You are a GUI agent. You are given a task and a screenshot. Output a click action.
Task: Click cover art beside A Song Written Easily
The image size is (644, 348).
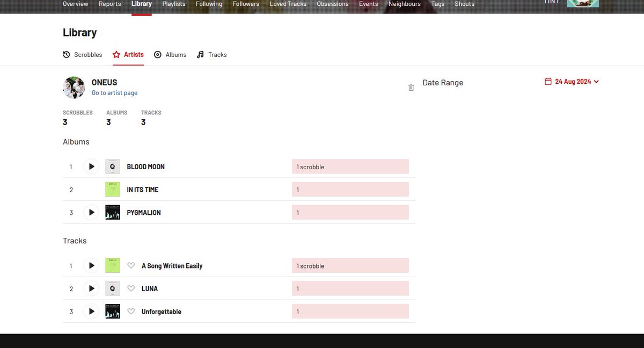click(113, 266)
